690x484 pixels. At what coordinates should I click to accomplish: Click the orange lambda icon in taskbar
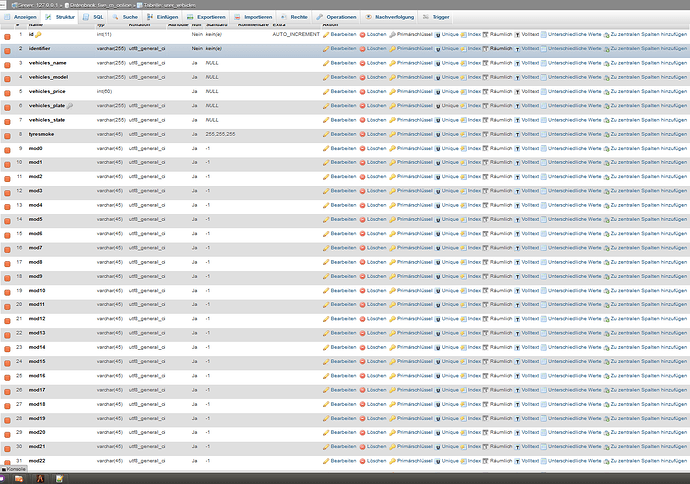(x=40, y=479)
